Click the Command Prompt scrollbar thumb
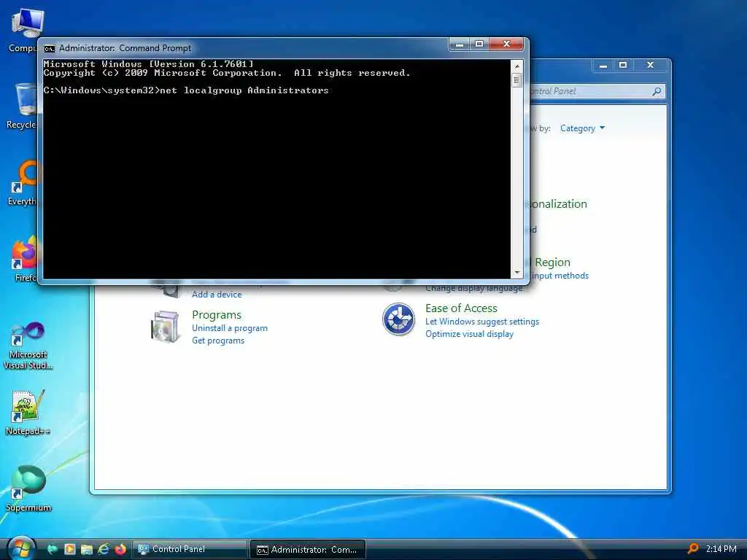Screen dimensions: 747x560 coord(517,79)
